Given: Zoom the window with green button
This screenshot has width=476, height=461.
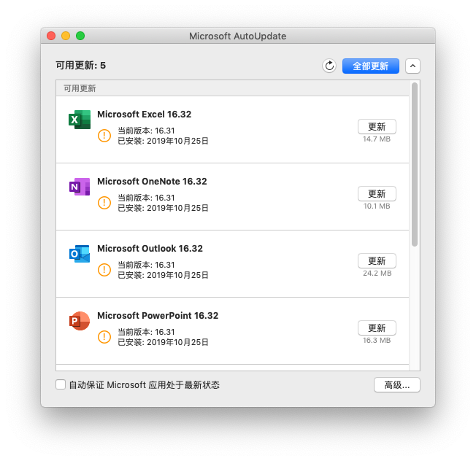Looking at the screenshot, I should 80,36.
